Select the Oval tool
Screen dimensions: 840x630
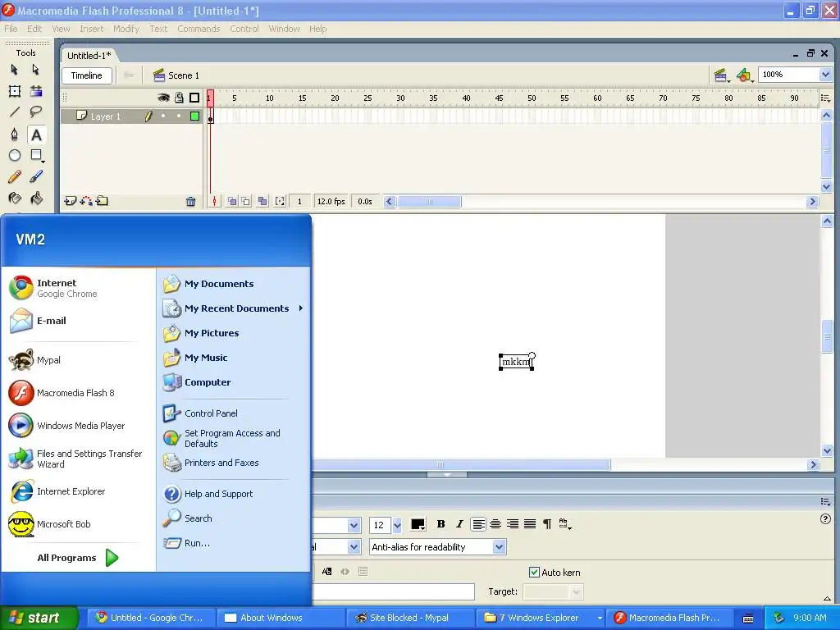coord(15,155)
